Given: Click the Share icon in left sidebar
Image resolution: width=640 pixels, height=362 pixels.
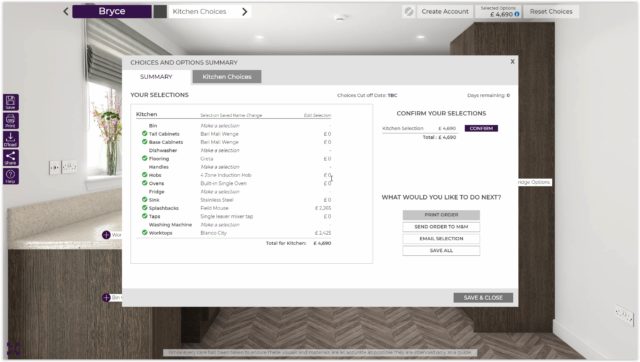Looking at the screenshot, I should click(11, 158).
